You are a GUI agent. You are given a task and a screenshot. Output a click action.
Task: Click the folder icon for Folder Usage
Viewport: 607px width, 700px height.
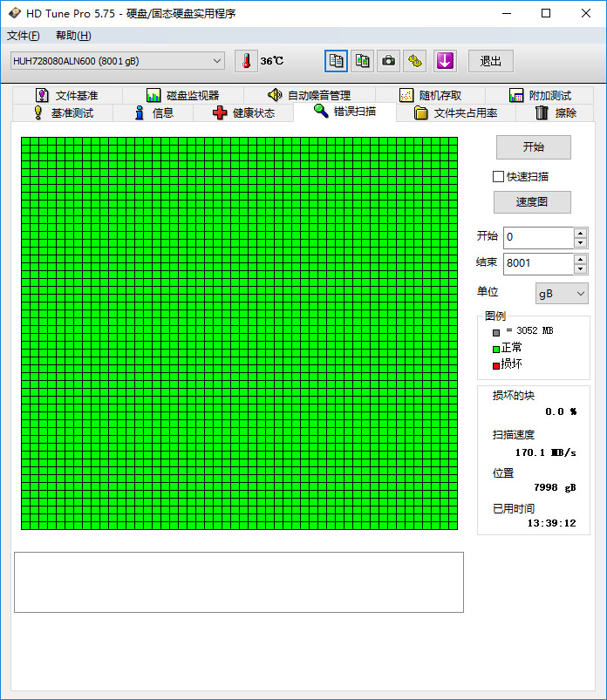[420, 113]
